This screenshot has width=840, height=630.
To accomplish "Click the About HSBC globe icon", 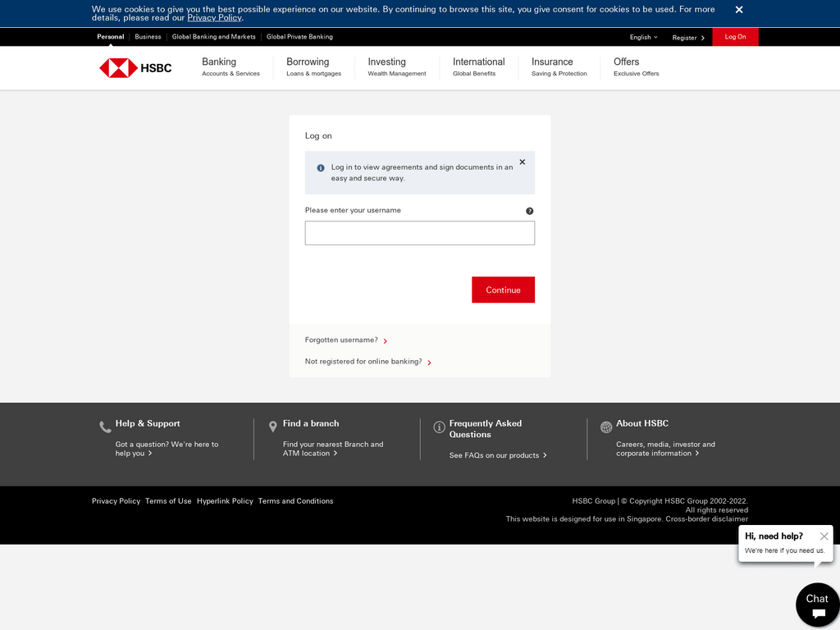I will coord(606,427).
